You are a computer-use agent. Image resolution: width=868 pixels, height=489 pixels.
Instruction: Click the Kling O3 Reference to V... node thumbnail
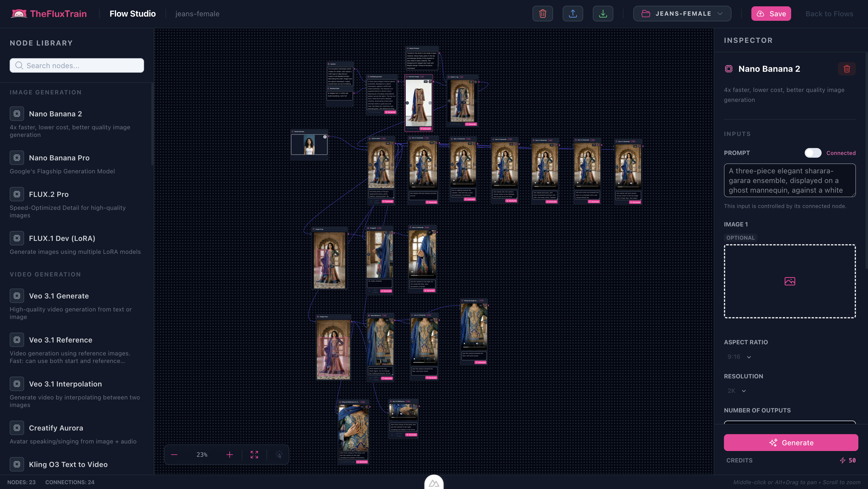click(x=354, y=428)
